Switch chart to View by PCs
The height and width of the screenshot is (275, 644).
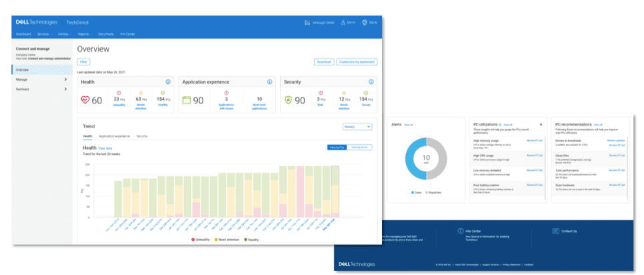coord(335,147)
